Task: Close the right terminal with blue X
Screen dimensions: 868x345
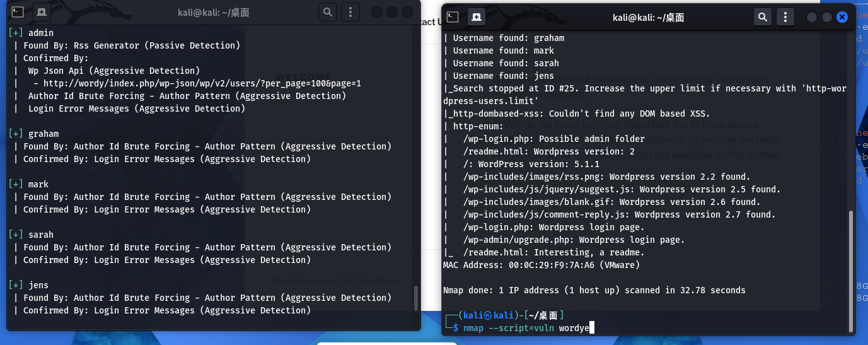Action: (842, 17)
